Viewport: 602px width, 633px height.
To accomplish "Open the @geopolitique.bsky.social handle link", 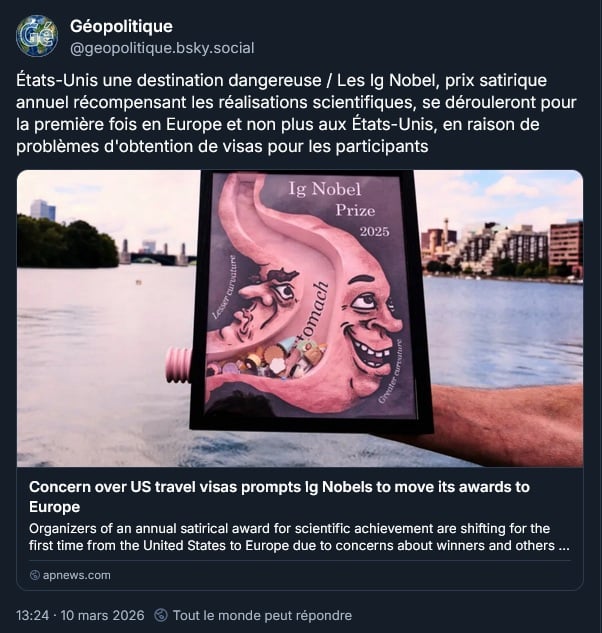I will click(162, 48).
